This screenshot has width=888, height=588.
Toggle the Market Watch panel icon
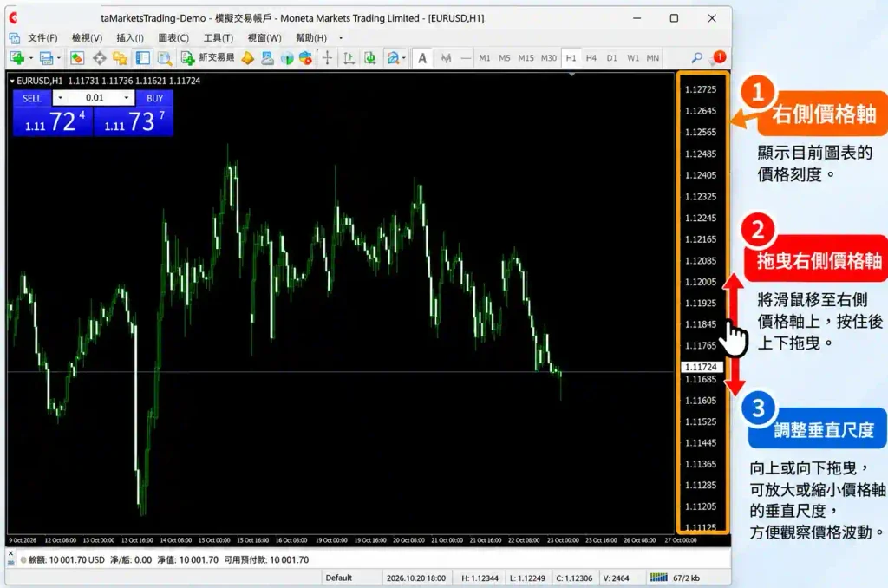tap(77, 58)
